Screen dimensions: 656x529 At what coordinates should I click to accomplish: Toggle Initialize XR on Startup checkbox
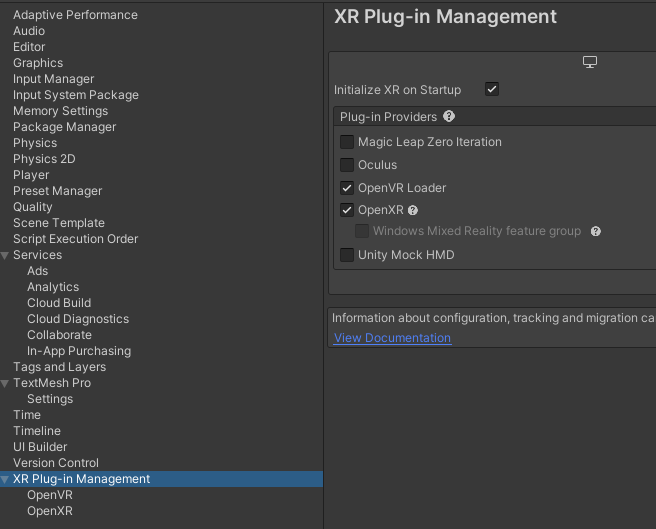(x=492, y=89)
